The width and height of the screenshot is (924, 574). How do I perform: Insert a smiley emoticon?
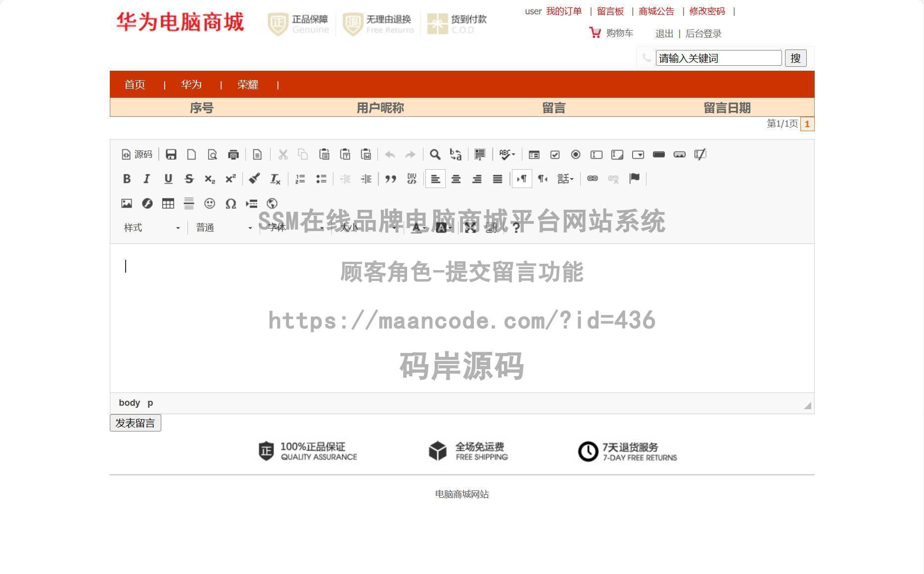(x=210, y=203)
